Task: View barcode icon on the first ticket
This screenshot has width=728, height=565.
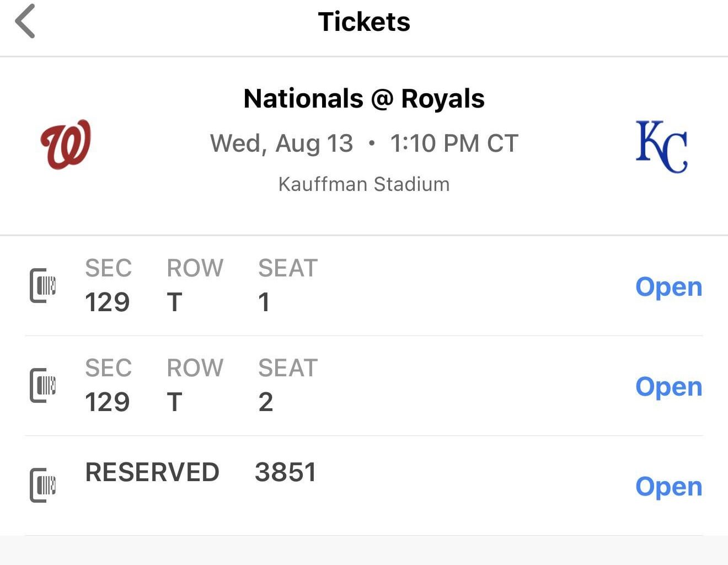Action: (43, 286)
